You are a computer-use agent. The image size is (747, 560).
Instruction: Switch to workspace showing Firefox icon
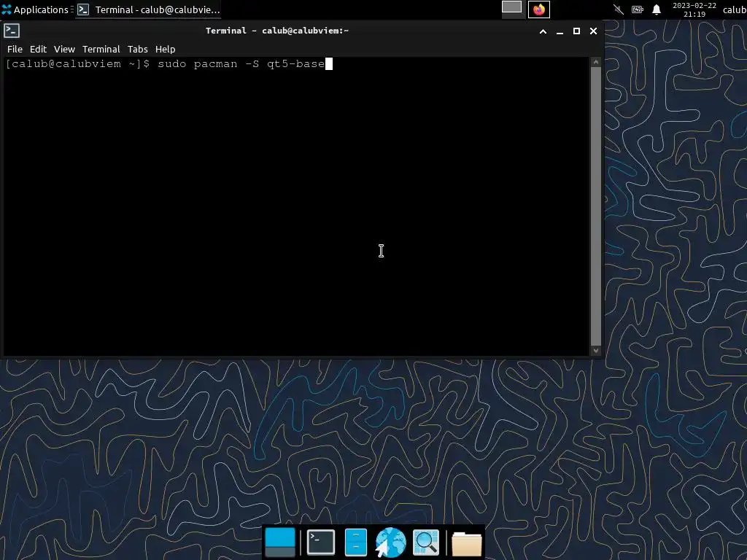click(x=539, y=9)
